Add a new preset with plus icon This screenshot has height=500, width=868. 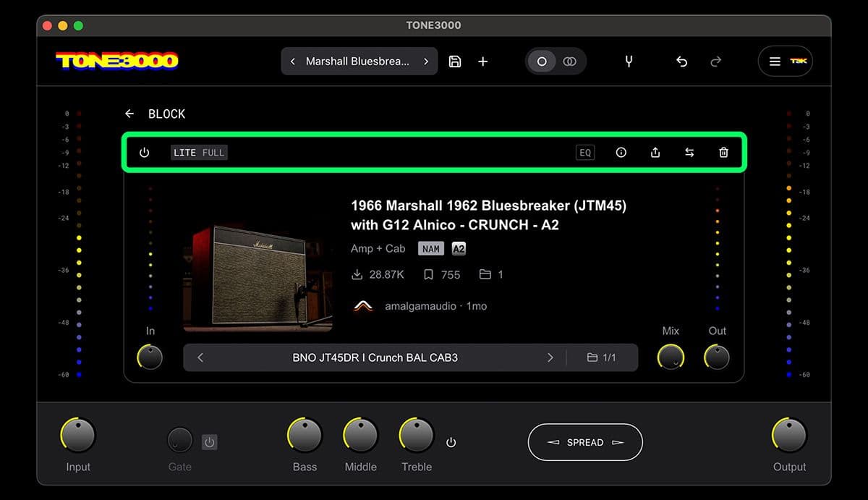point(483,62)
